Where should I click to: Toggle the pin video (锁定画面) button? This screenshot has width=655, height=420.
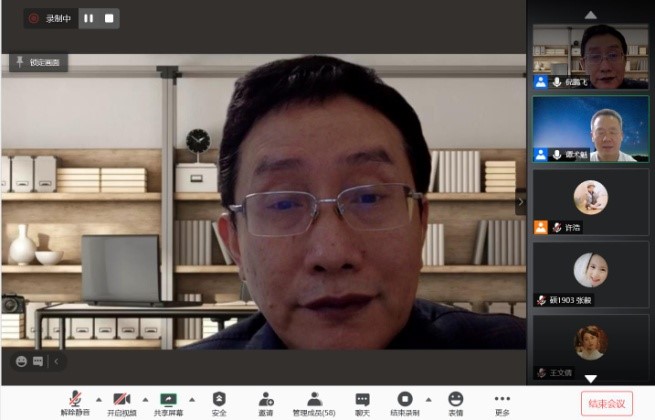point(38,62)
